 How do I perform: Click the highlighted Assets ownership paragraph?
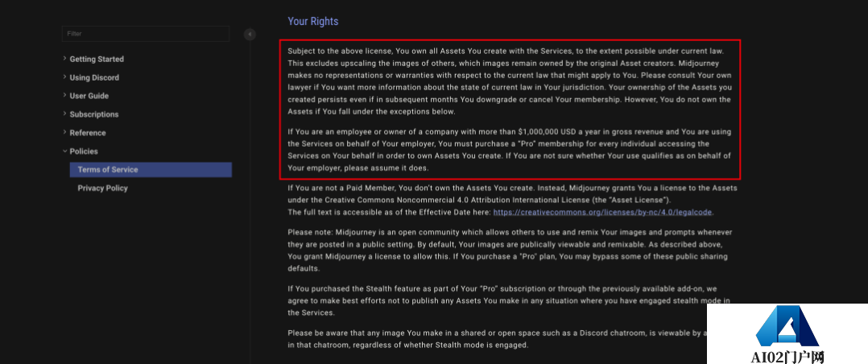point(509,81)
